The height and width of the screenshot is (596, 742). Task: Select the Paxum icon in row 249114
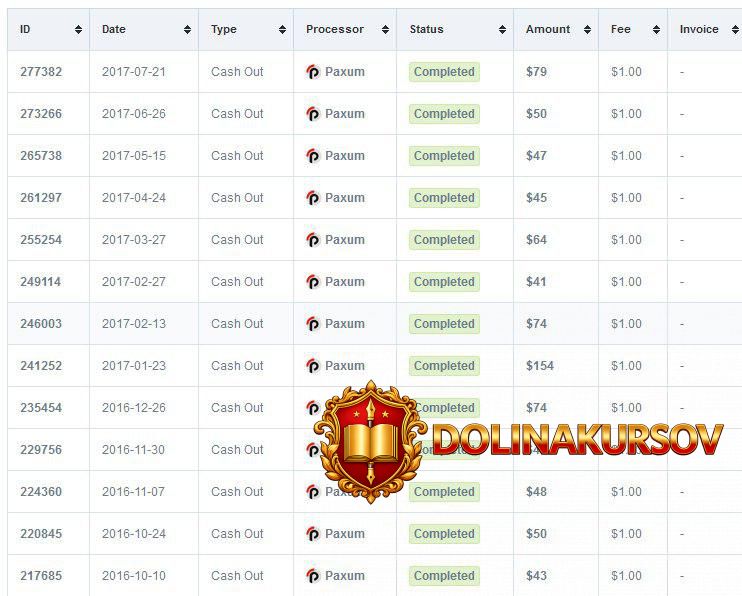click(x=313, y=282)
